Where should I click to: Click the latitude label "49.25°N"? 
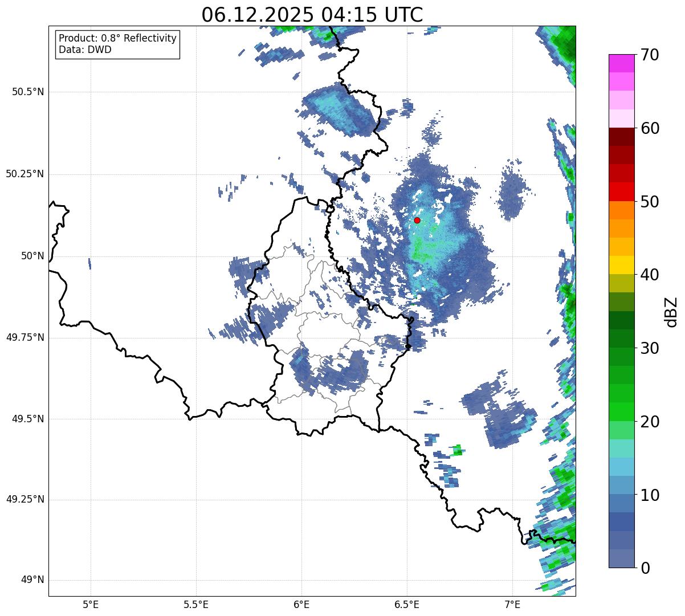pyautogui.click(x=25, y=500)
